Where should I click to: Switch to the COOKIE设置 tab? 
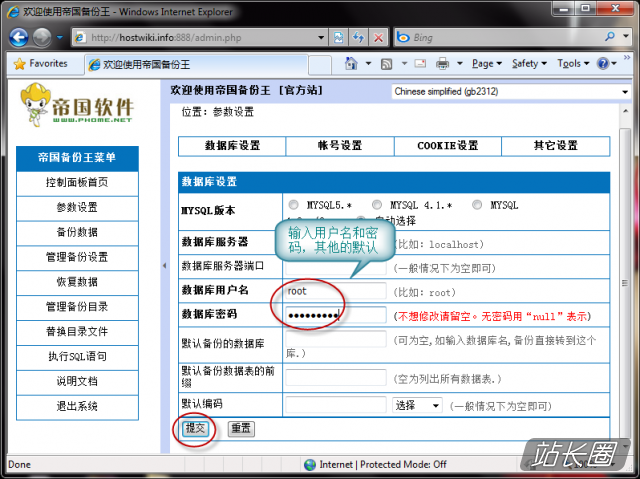[x=448, y=146]
